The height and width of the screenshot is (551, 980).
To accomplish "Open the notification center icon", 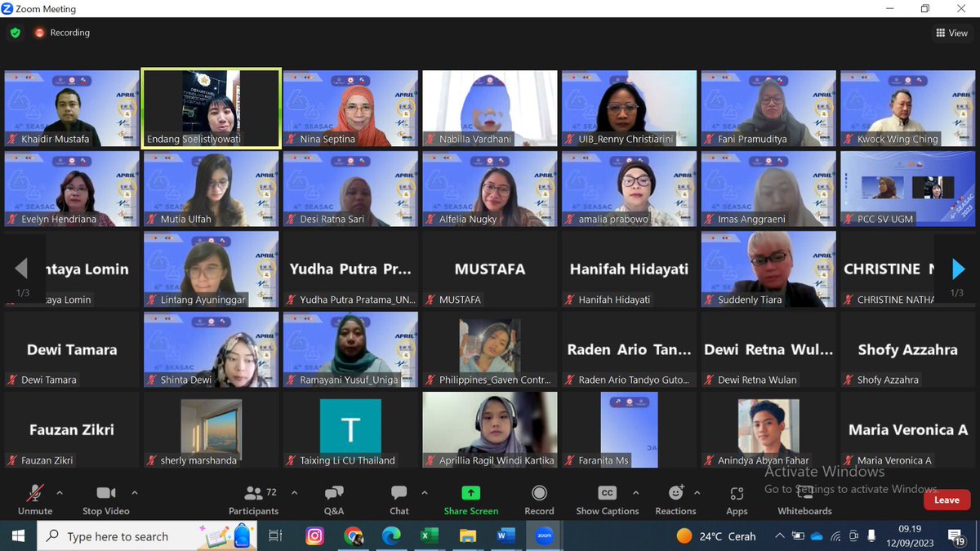I will [956, 536].
